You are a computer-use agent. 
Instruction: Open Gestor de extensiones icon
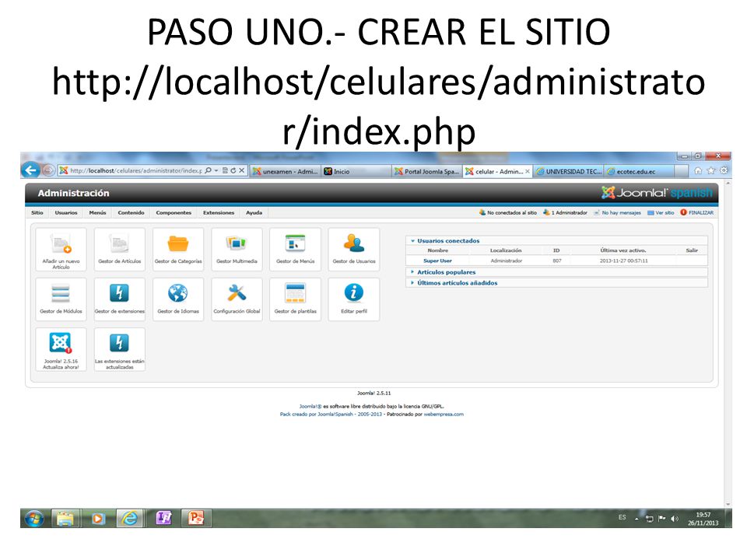120,299
